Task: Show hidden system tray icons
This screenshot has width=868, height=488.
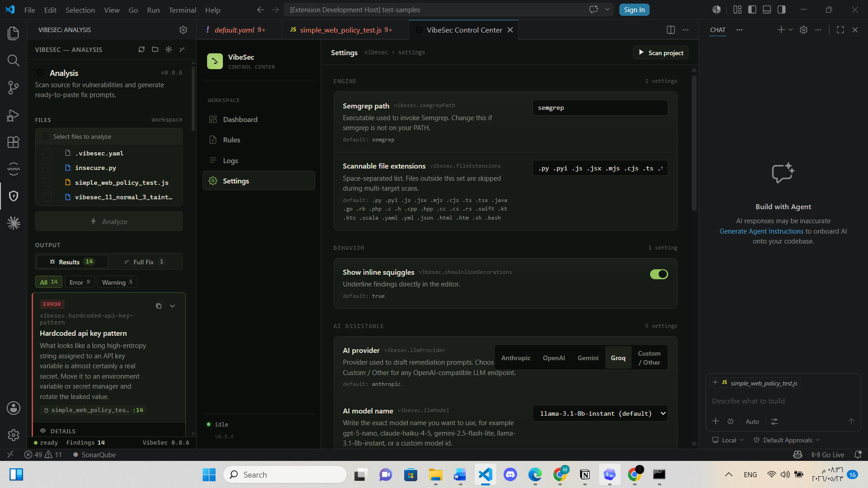Action: tap(728, 474)
